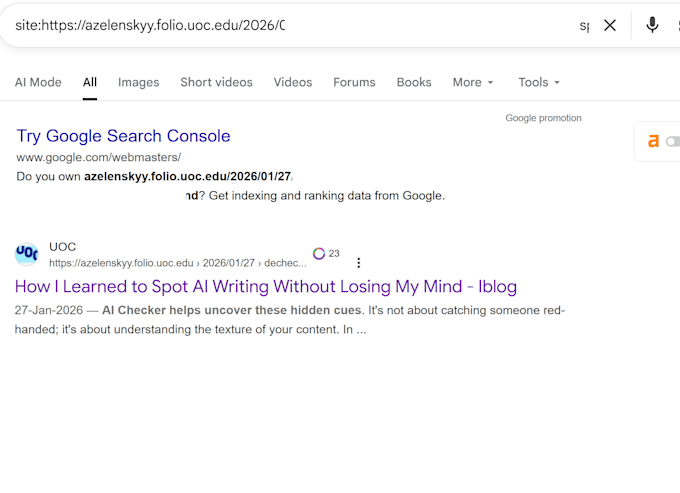Screen dimensions: 680x493
Task: Clear the search query with the X icon
Action: 610,26
